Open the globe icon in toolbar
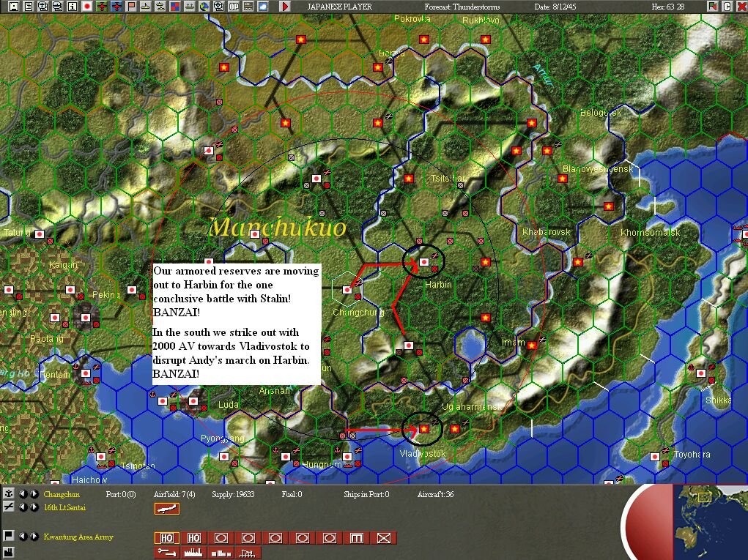Screen dimensions: 748x560 [204, 7]
